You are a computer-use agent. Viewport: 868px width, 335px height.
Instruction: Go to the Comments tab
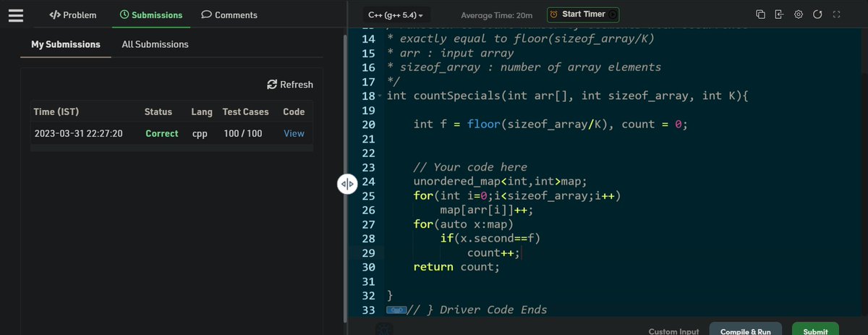point(229,14)
